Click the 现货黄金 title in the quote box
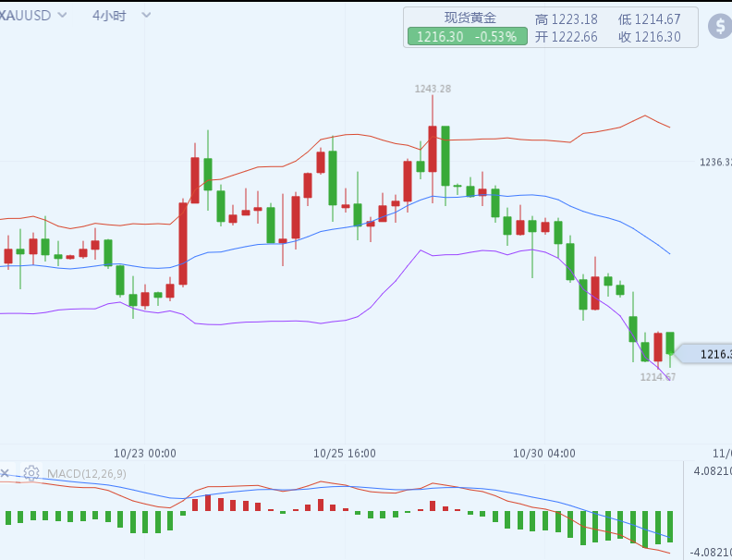This screenshot has width=732, height=560. pos(470,18)
